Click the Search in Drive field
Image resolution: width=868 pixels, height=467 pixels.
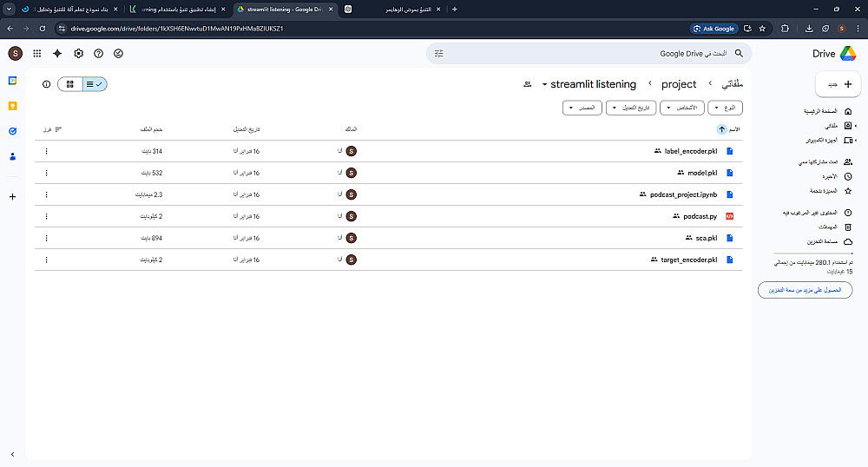589,54
